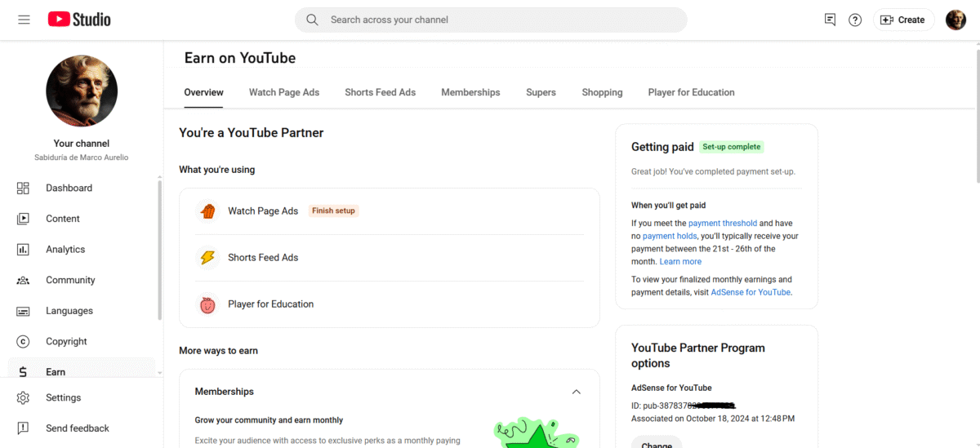Click the Shorts Feed Ads lightning icon

tap(208, 258)
